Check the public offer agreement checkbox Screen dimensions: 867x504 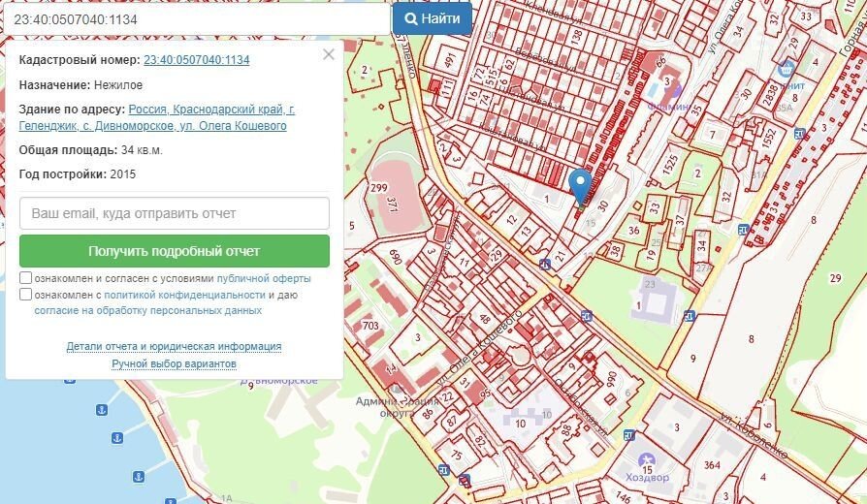pyautogui.click(x=26, y=278)
